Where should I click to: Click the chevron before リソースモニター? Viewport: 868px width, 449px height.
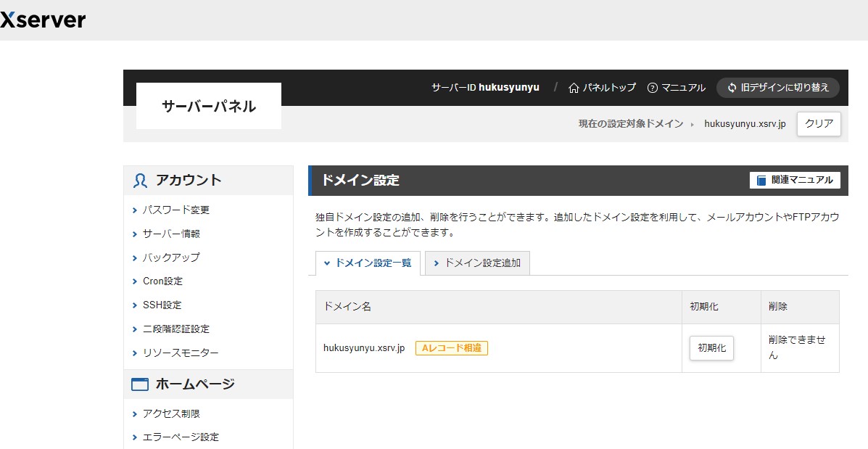(x=135, y=353)
